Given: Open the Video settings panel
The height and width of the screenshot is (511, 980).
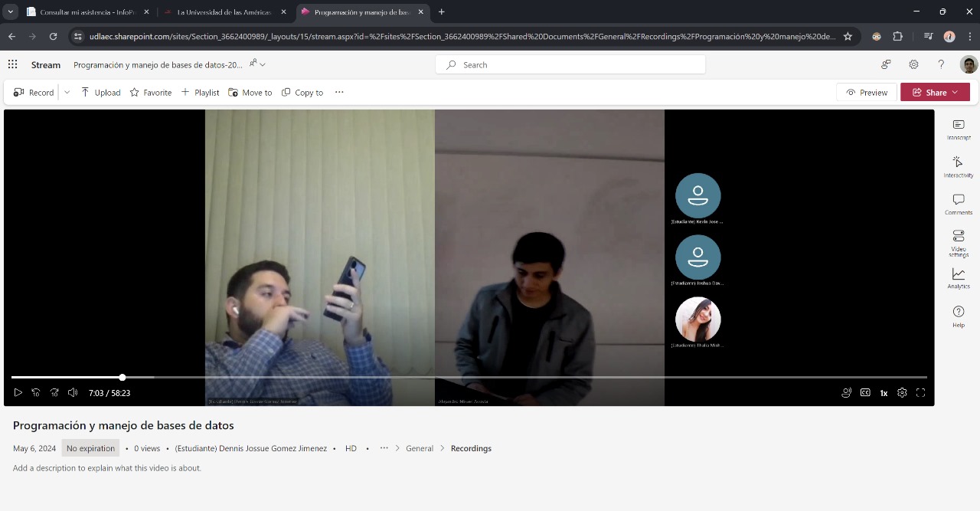Looking at the screenshot, I should [958, 241].
